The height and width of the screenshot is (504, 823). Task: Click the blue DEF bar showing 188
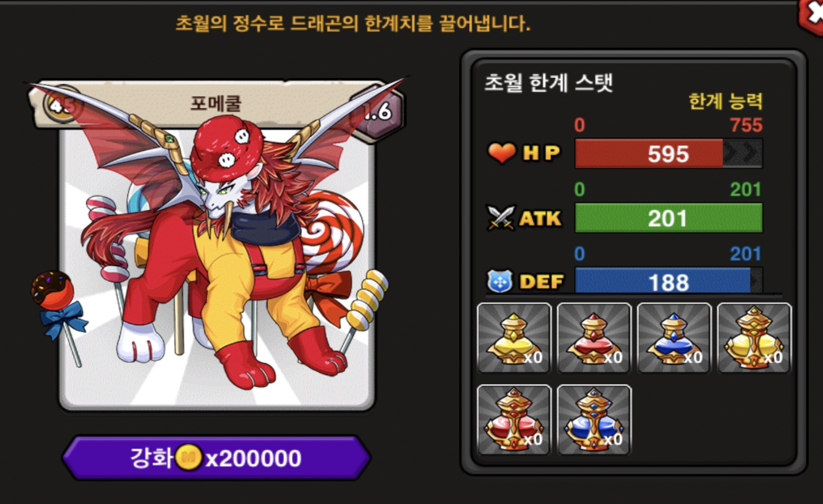pos(668,282)
